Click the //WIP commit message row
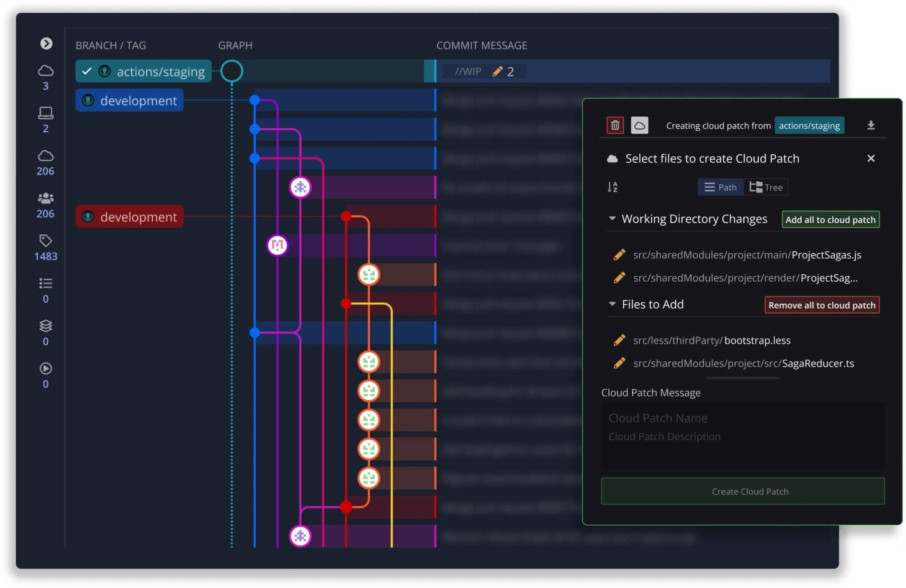 (633, 71)
